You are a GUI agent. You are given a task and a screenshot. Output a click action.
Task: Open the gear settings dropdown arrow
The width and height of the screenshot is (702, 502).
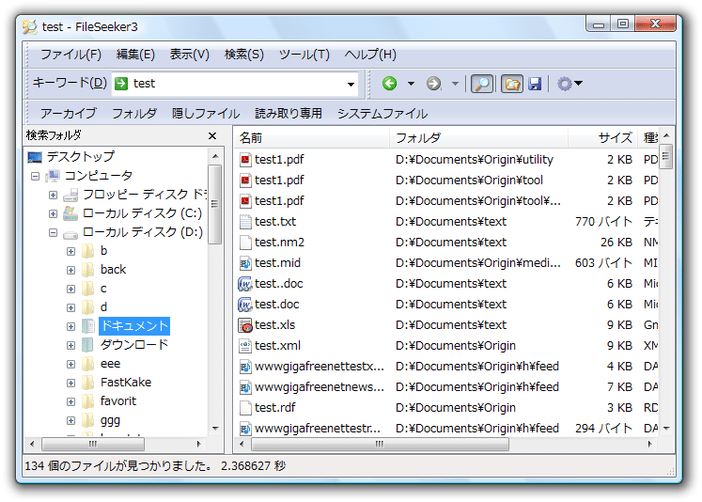click(578, 83)
